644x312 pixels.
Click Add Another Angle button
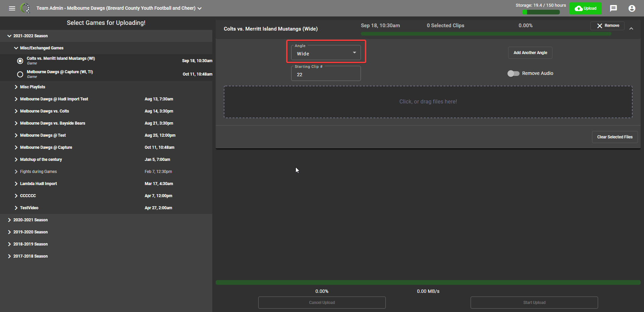[x=530, y=53]
